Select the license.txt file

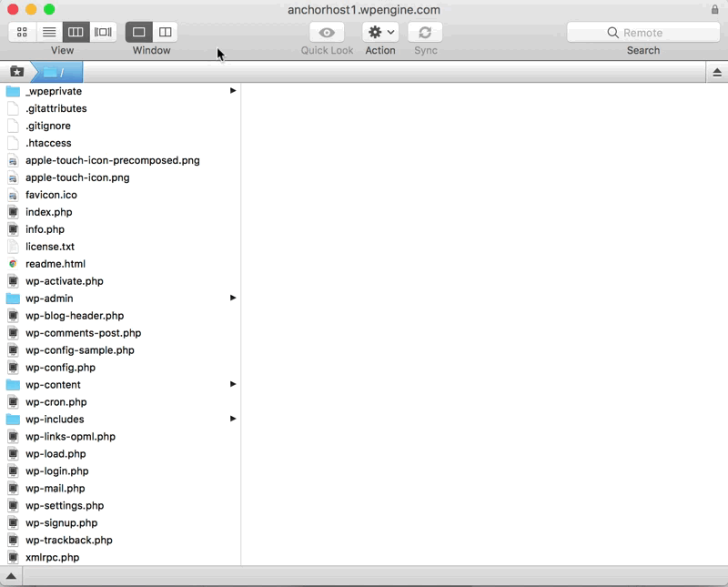[x=120, y=247]
